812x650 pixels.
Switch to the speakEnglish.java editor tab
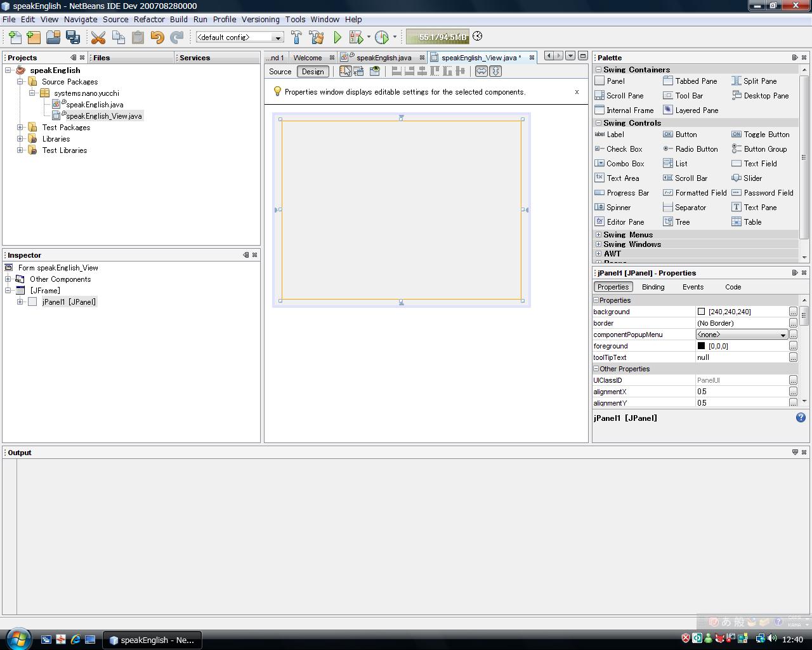pyautogui.click(x=383, y=58)
